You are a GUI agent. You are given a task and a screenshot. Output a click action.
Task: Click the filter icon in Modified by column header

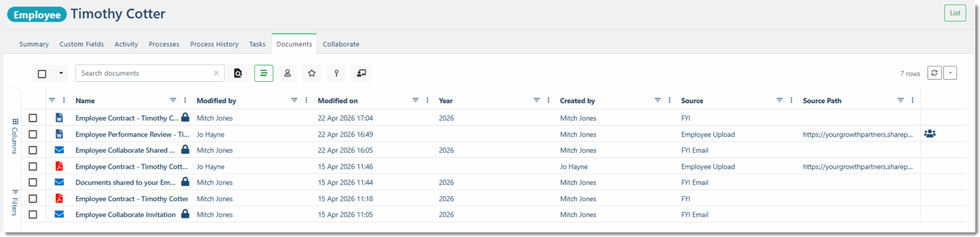tap(295, 100)
